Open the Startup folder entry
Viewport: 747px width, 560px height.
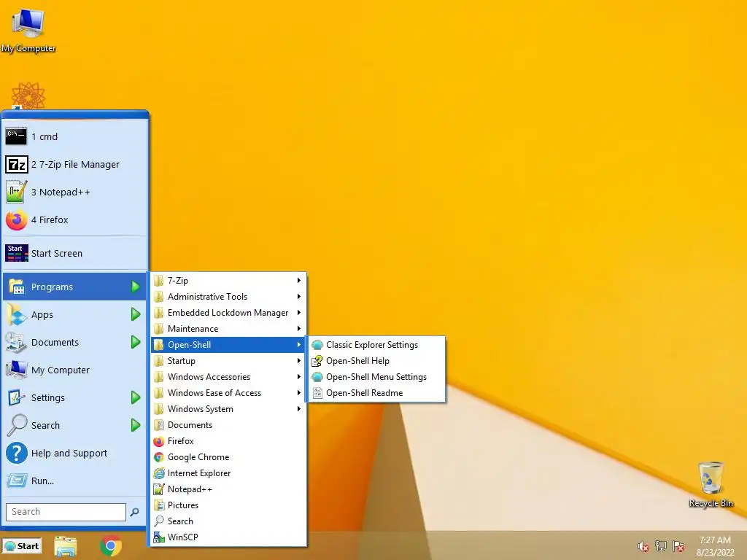(x=228, y=361)
